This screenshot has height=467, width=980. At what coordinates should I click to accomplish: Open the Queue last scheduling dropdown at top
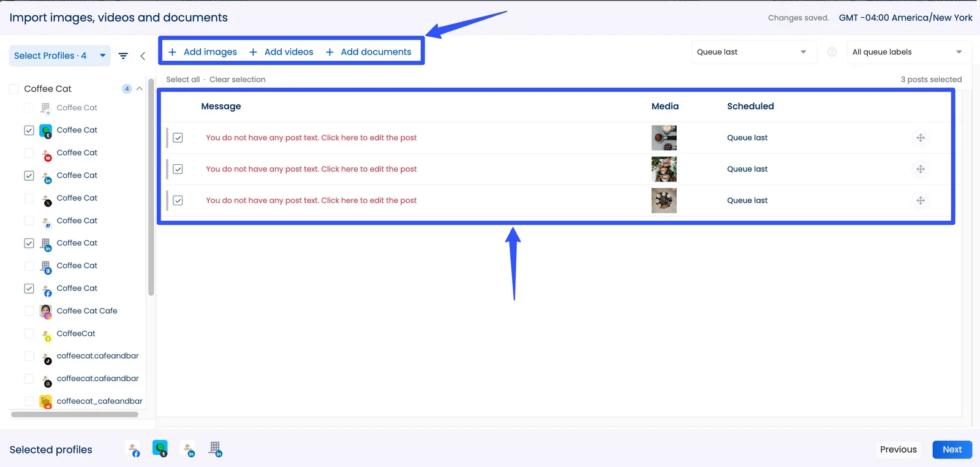click(x=754, y=52)
